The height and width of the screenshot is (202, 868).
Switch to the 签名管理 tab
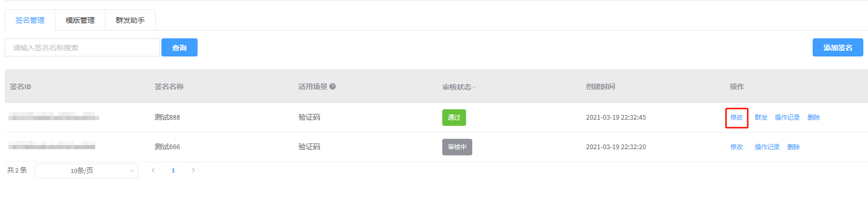click(30, 20)
